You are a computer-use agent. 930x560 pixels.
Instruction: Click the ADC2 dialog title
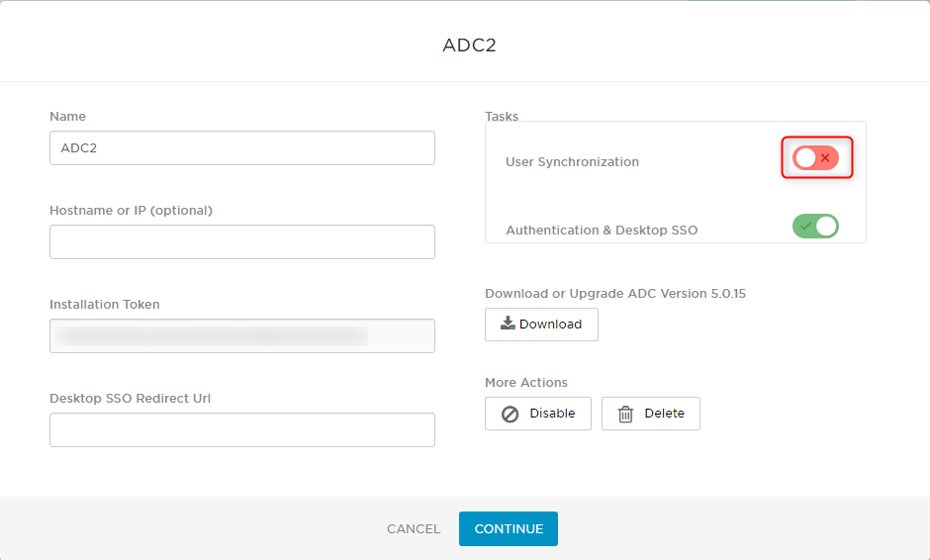[x=469, y=46]
